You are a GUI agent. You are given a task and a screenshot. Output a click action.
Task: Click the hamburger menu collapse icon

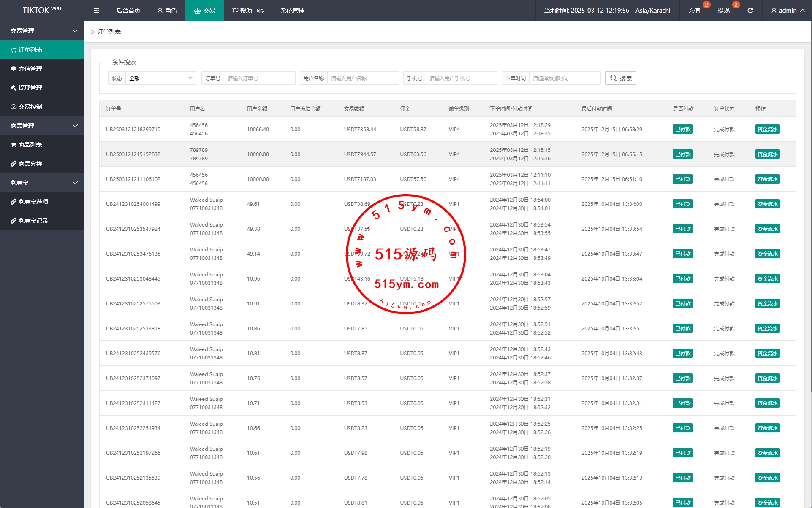click(96, 11)
